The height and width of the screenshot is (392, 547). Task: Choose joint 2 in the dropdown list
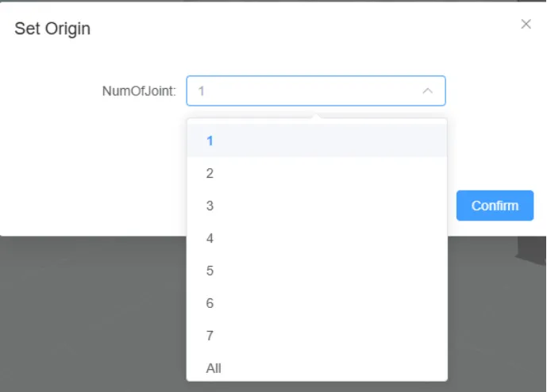click(x=210, y=173)
